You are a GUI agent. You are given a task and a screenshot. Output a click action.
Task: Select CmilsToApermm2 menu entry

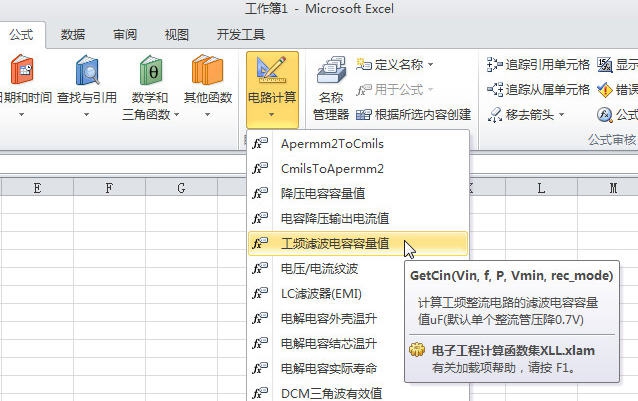tap(358, 168)
